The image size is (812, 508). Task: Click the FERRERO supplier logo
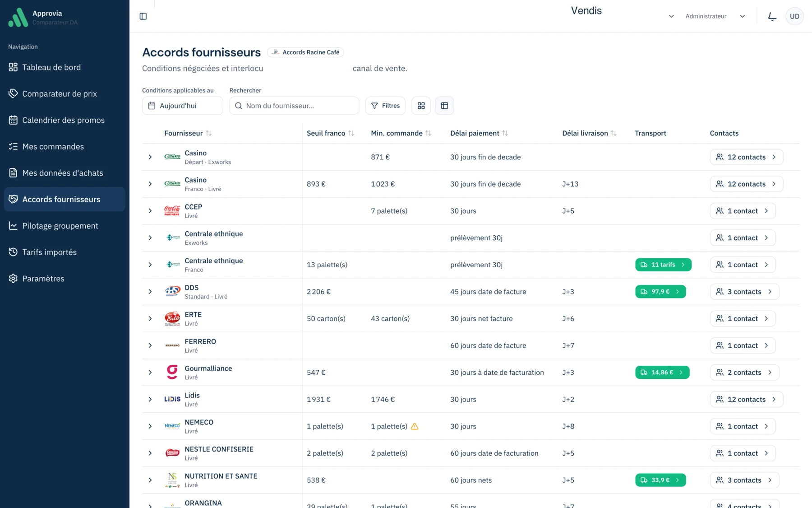pos(172,345)
